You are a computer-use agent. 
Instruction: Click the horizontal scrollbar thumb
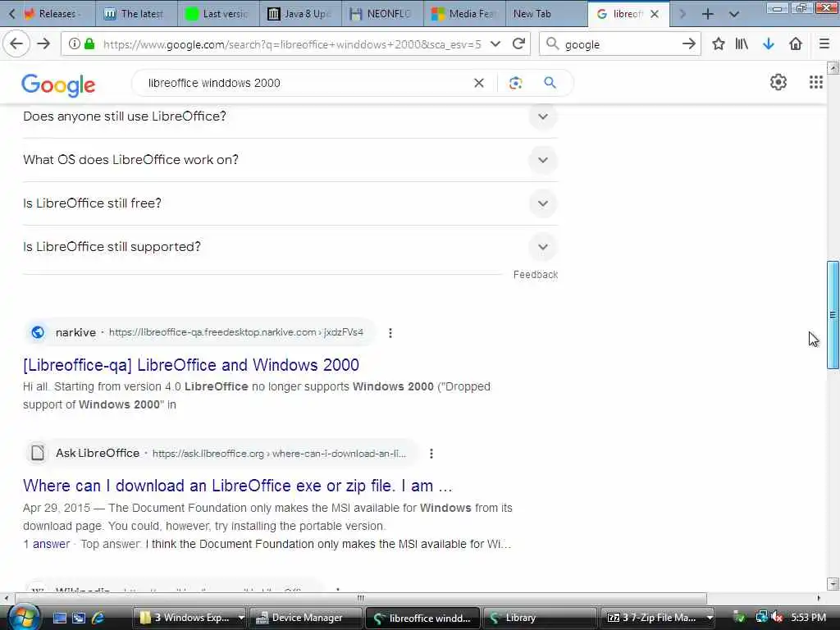[x=361, y=598]
